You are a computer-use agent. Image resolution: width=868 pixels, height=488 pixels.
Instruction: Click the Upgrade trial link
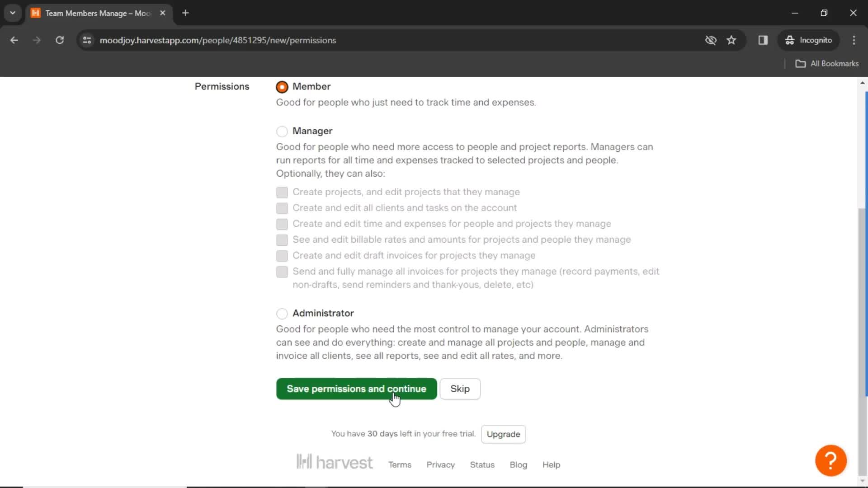(504, 434)
